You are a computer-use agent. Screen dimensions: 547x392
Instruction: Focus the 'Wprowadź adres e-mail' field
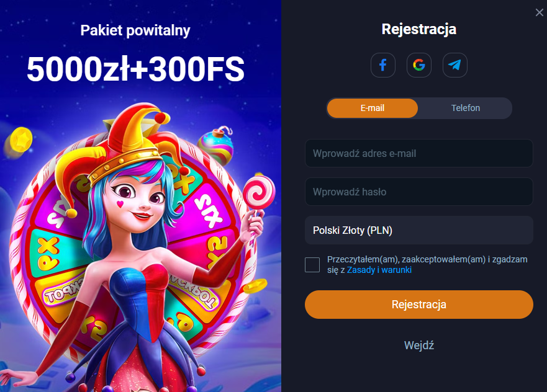click(418, 153)
